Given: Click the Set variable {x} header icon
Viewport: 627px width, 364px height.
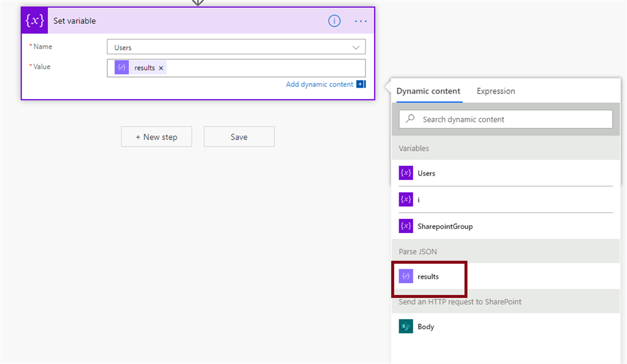Looking at the screenshot, I should [x=35, y=20].
